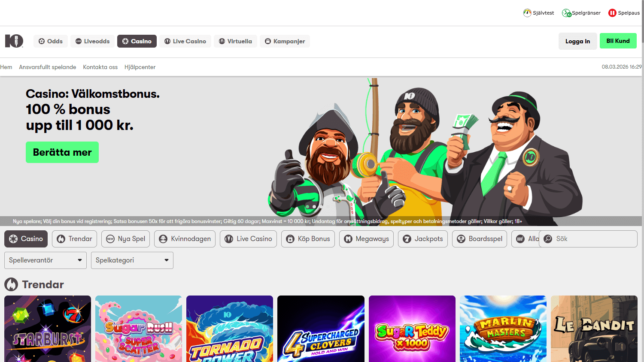Click the Kvinnodagen category icon

[x=162, y=239]
